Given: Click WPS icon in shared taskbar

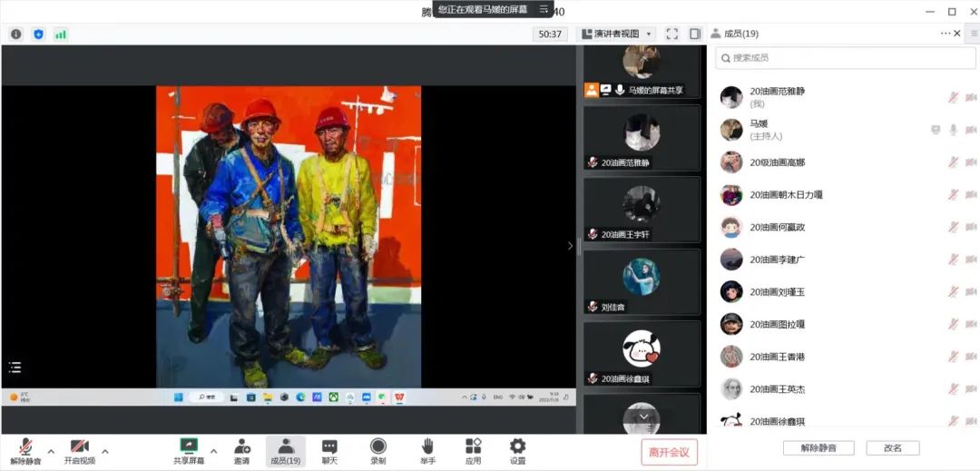Looking at the screenshot, I should pyautogui.click(x=398, y=397).
